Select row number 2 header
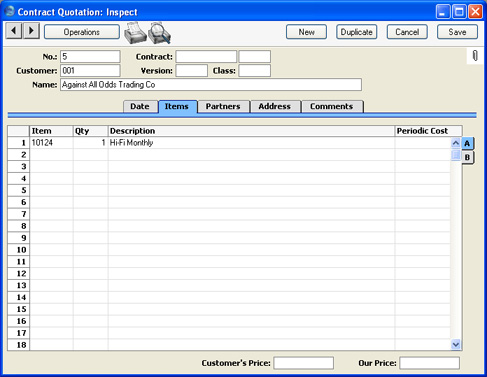 [19, 155]
